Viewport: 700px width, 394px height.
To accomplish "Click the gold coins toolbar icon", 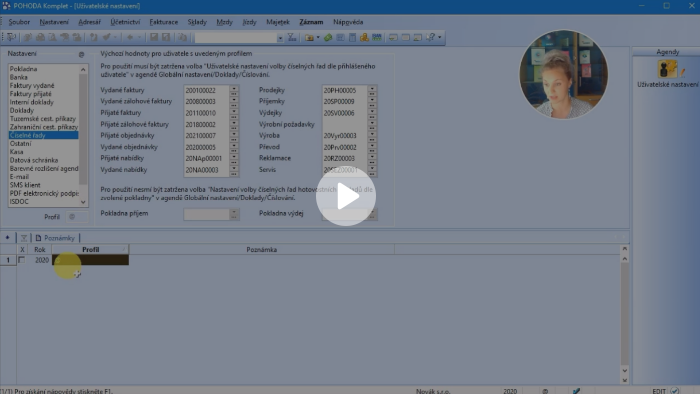I will click(364, 37).
